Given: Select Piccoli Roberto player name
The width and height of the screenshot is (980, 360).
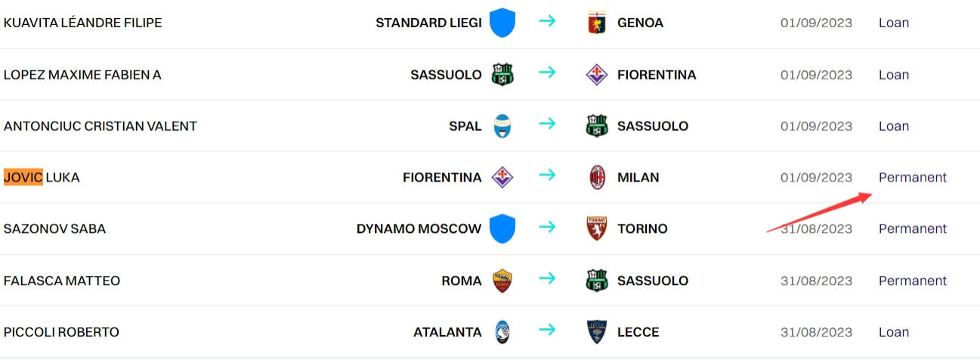Looking at the screenshot, I should [x=61, y=332].
